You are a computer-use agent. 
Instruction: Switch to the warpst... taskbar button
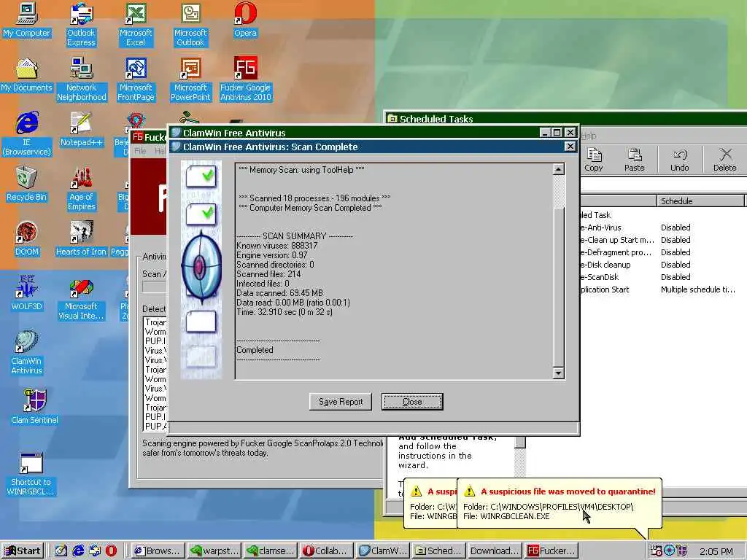point(214,551)
